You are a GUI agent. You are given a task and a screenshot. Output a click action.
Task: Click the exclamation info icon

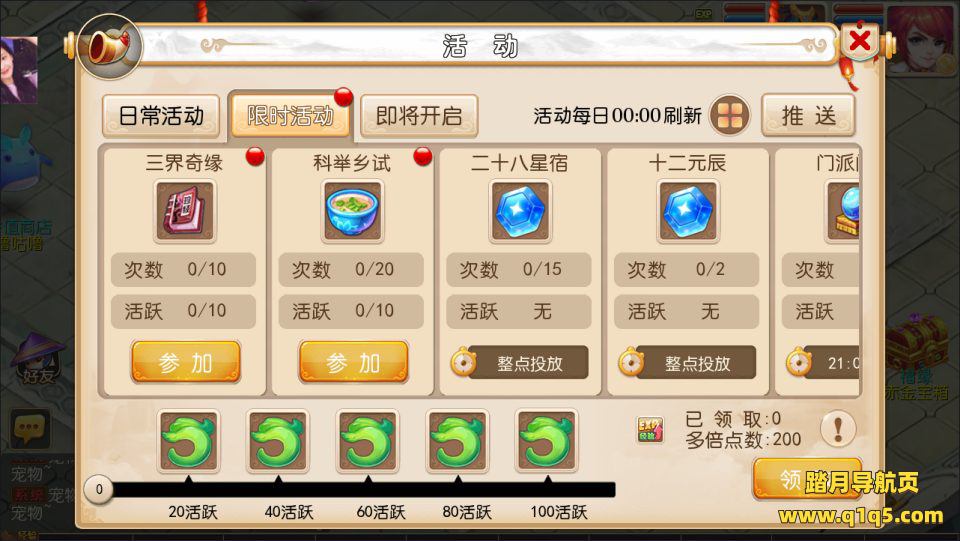(838, 428)
